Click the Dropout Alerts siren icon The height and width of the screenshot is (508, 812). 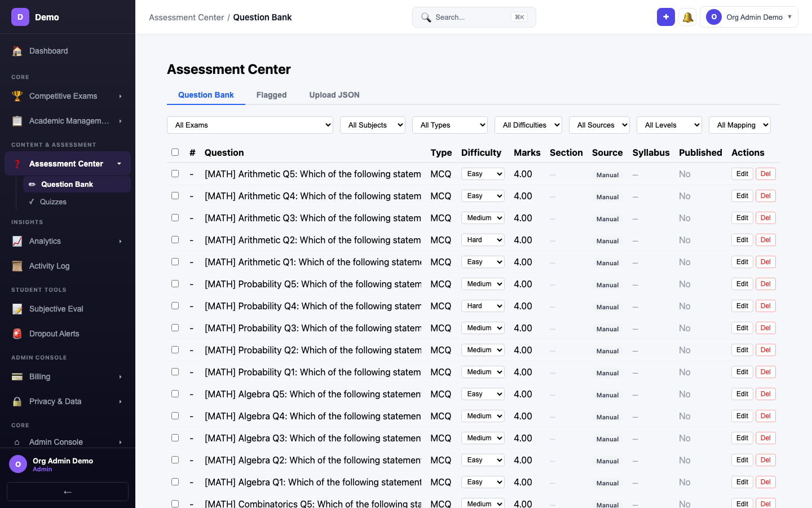17,334
